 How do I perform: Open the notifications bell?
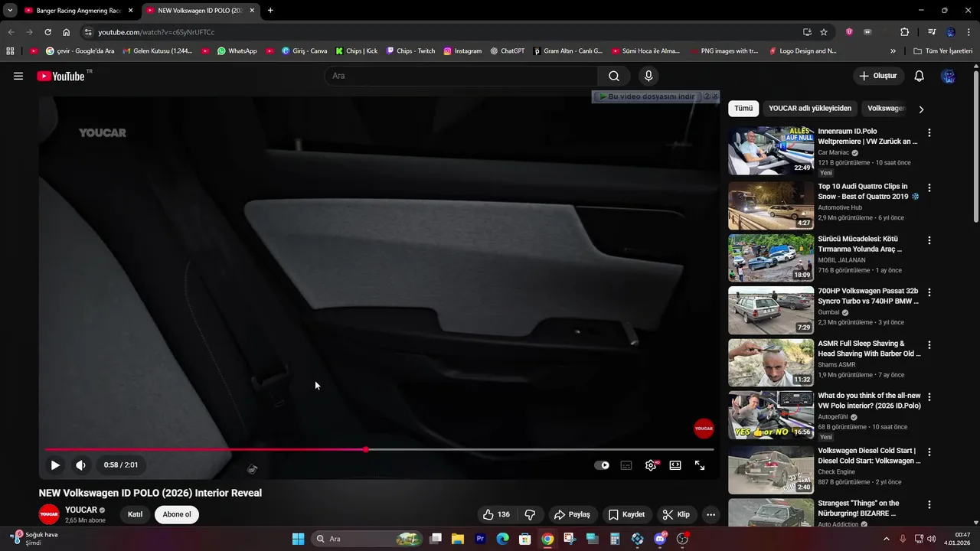point(920,76)
